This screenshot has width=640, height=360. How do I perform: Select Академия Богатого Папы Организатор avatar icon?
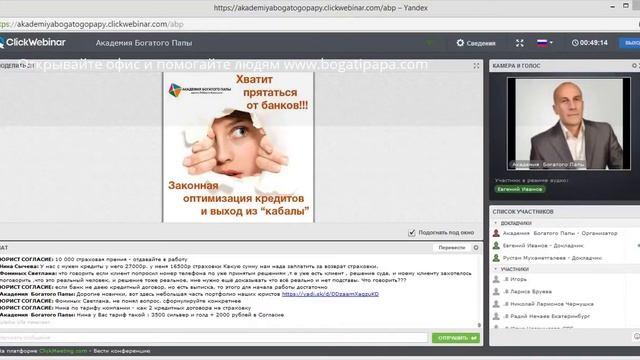pyautogui.click(x=496, y=233)
